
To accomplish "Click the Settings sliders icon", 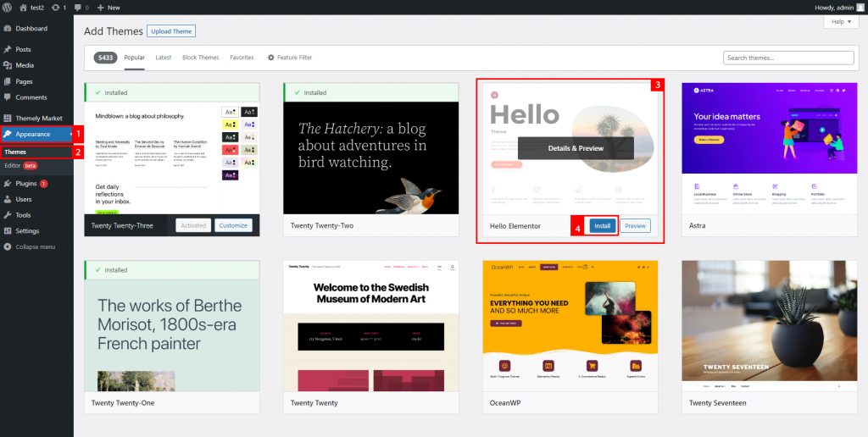I will 8,230.
